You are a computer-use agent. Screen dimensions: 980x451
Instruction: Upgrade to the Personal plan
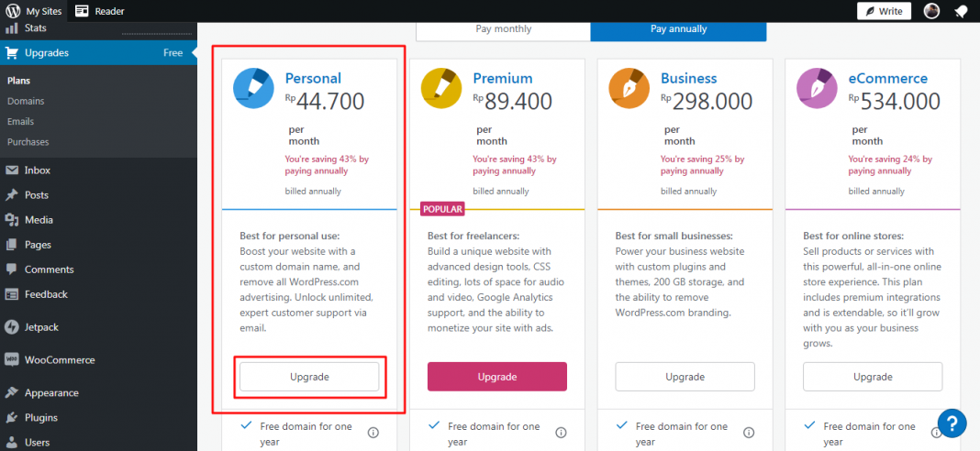(309, 377)
